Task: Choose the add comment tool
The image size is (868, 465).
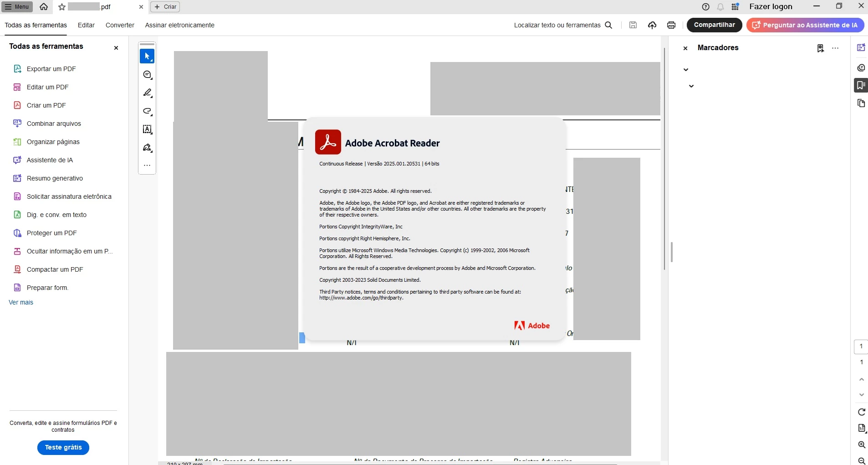Action: click(x=147, y=75)
